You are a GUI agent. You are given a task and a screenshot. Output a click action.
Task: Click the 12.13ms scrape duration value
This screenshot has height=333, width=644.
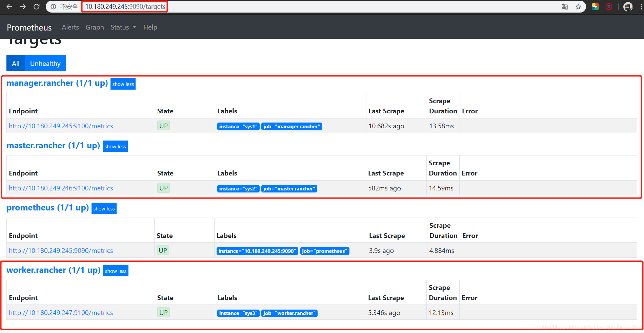click(441, 313)
